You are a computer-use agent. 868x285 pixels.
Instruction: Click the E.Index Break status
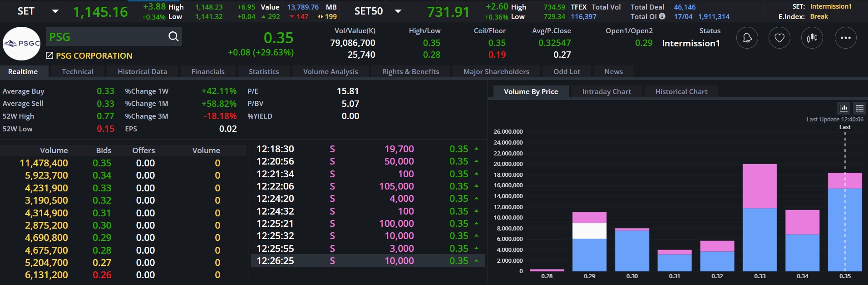pyautogui.click(x=819, y=16)
